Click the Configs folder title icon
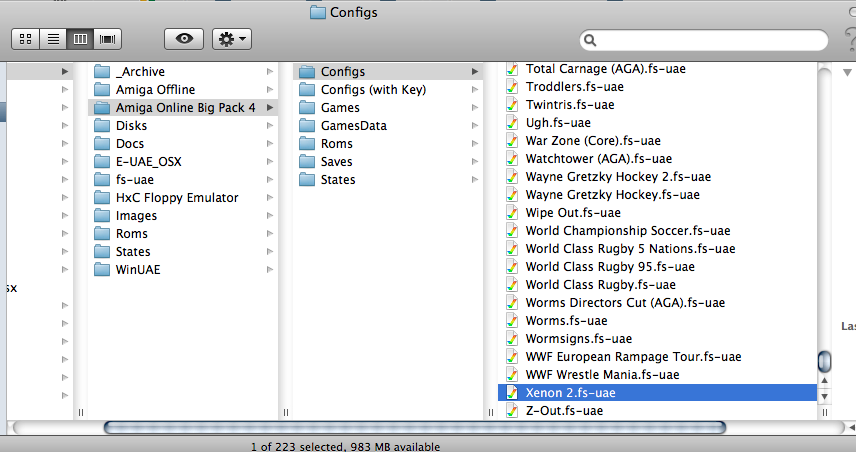 click(318, 12)
